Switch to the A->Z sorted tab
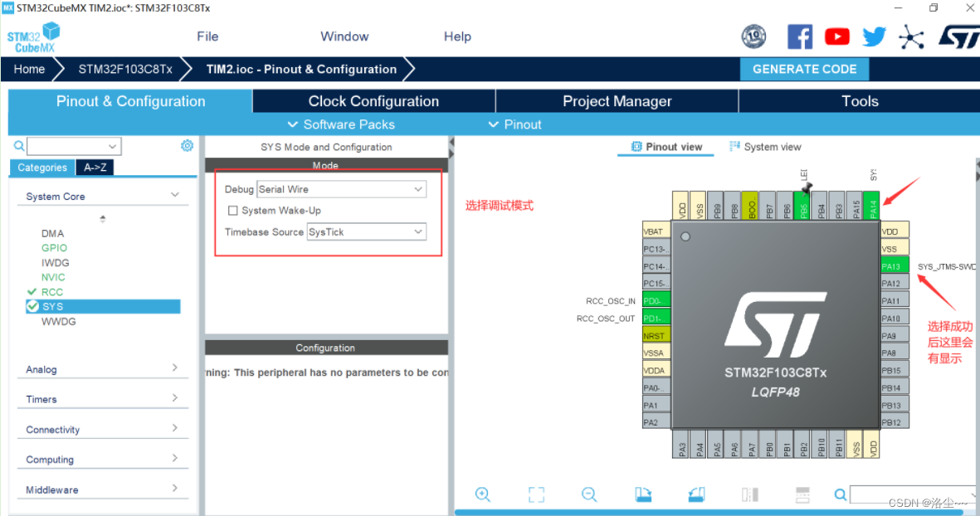The image size is (980, 516). click(x=95, y=168)
